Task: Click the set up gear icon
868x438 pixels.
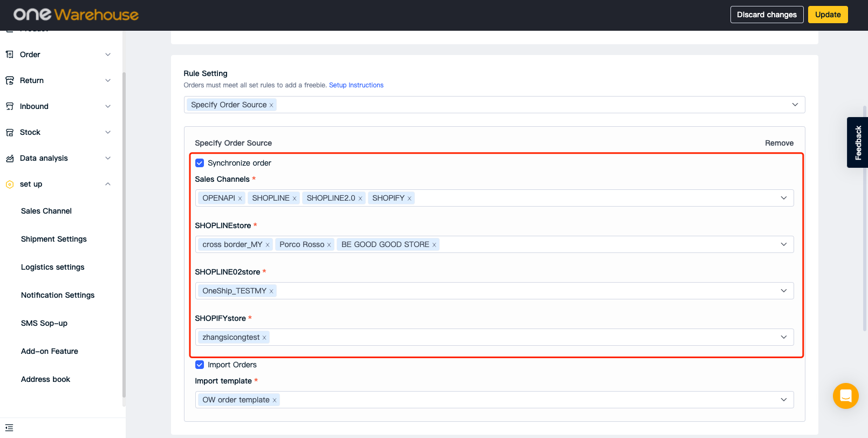Action: (10, 184)
